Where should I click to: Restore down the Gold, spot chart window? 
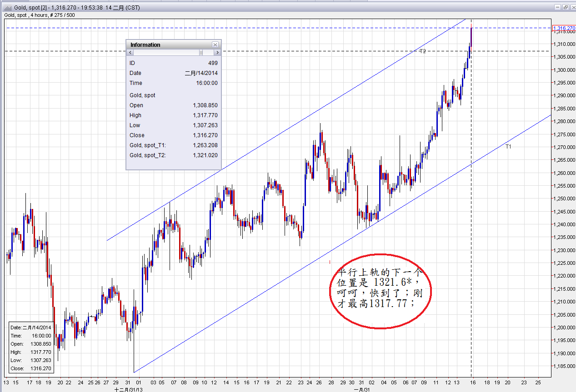(x=566, y=7)
